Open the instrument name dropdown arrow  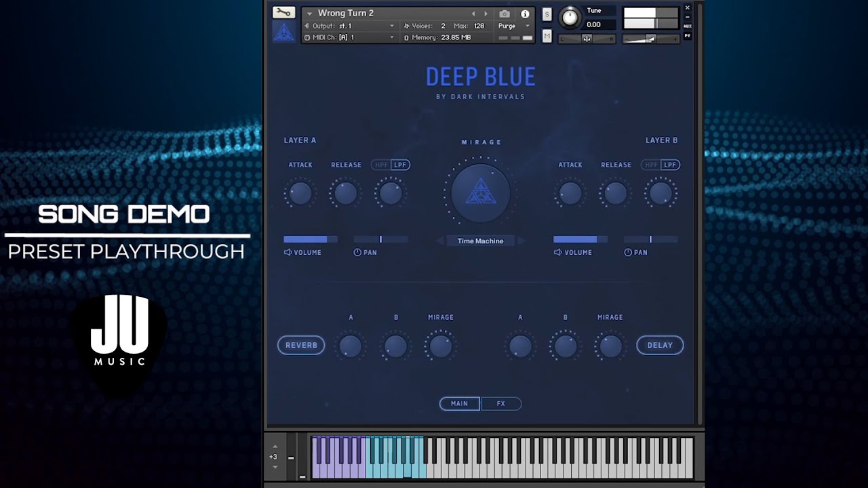coord(310,14)
